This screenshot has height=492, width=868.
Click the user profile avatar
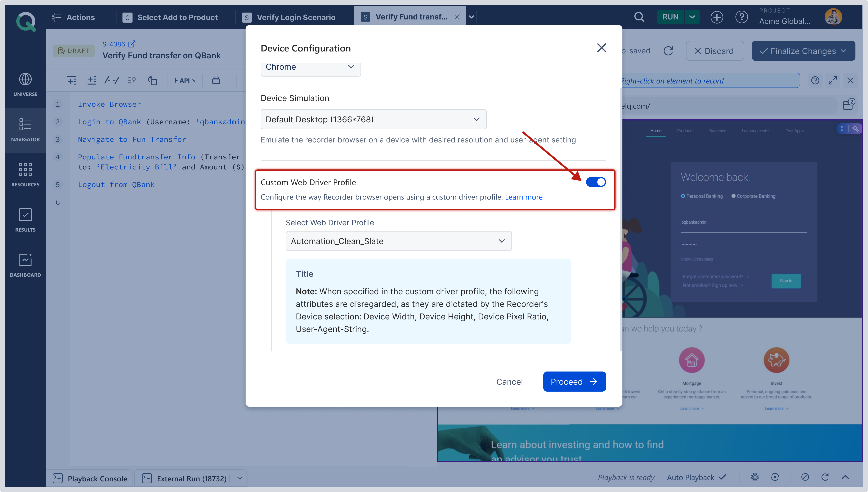pos(833,17)
